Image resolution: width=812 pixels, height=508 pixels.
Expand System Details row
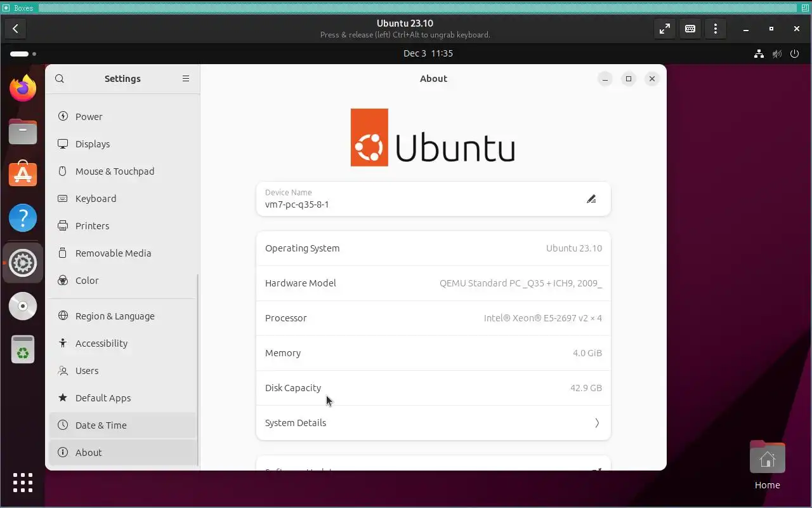[x=433, y=423]
